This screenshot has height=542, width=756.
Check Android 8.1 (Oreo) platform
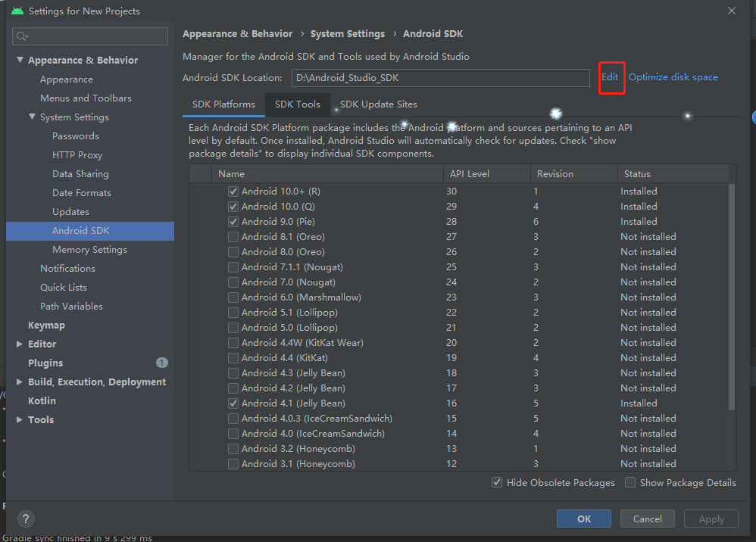tap(233, 237)
